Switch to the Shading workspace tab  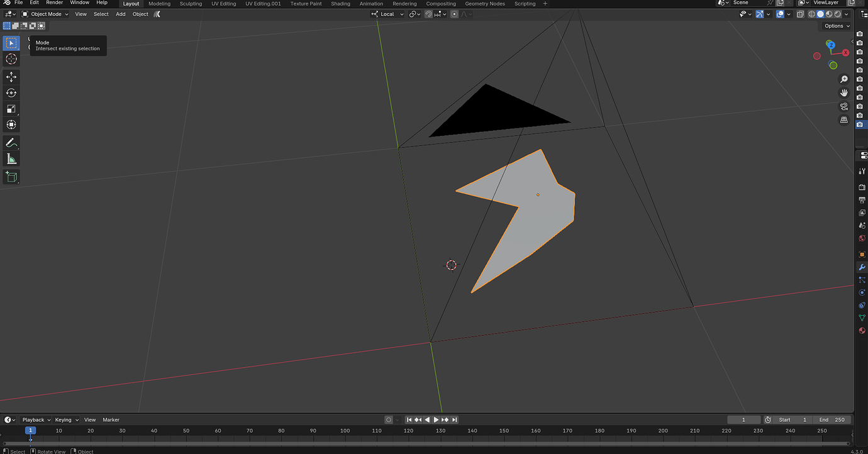click(340, 4)
